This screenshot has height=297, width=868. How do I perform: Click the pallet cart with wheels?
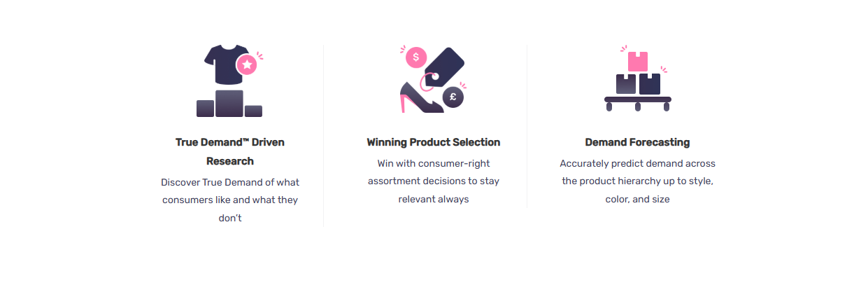pyautogui.click(x=638, y=104)
